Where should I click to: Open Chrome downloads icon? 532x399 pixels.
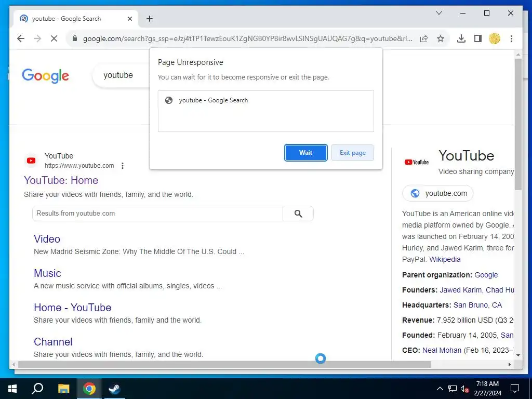point(461,38)
